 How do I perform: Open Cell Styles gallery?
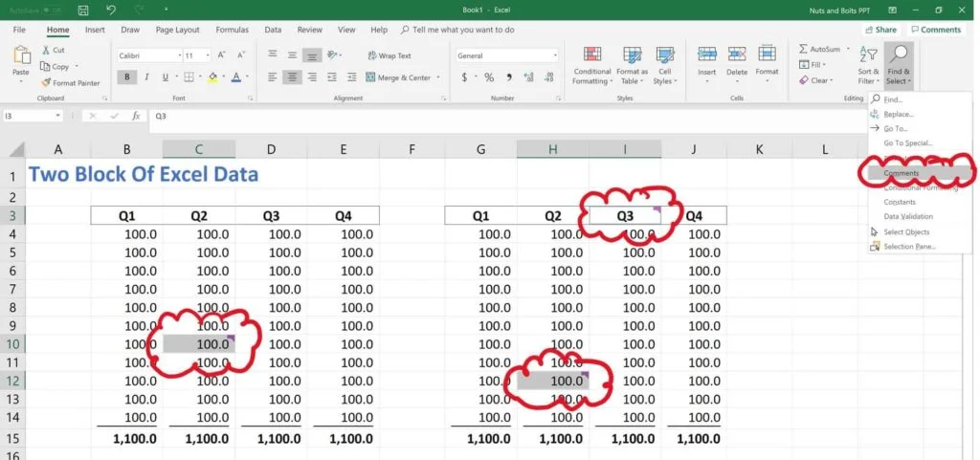point(664,65)
